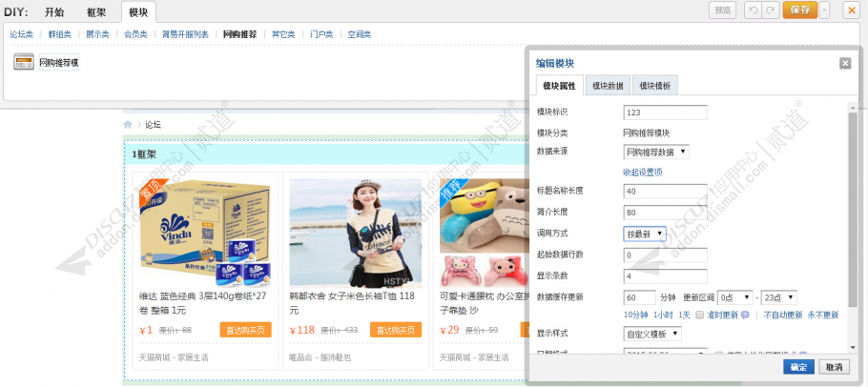868x387 pixels.
Task: Open the 会员类 module category
Action: 135,34
